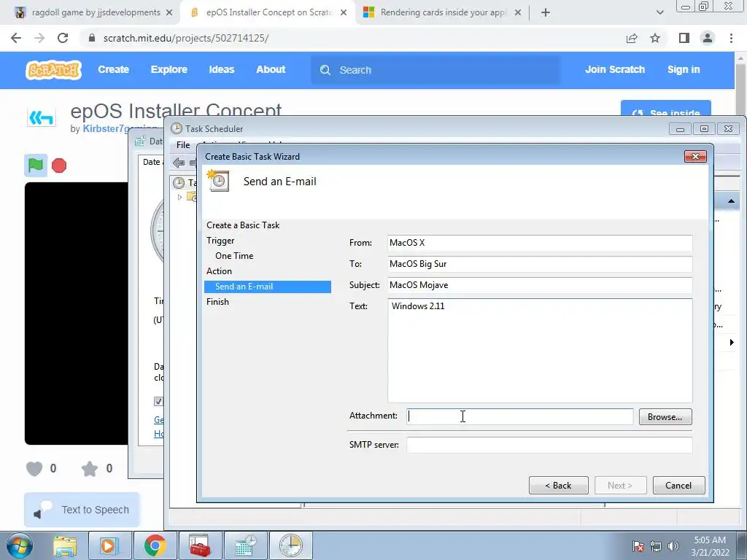Click the SMTP server input field
This screenshot has height=560, width=747.
click(549, 445)
